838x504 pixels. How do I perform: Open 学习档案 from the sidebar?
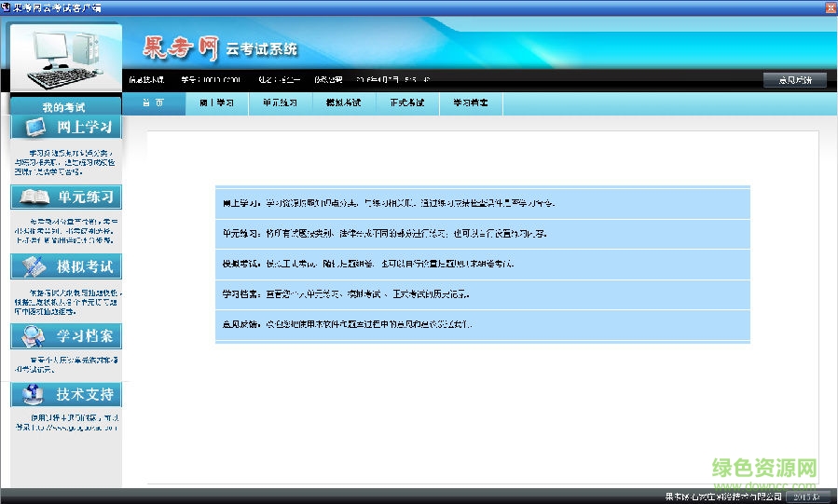click(x=66, y=335)
